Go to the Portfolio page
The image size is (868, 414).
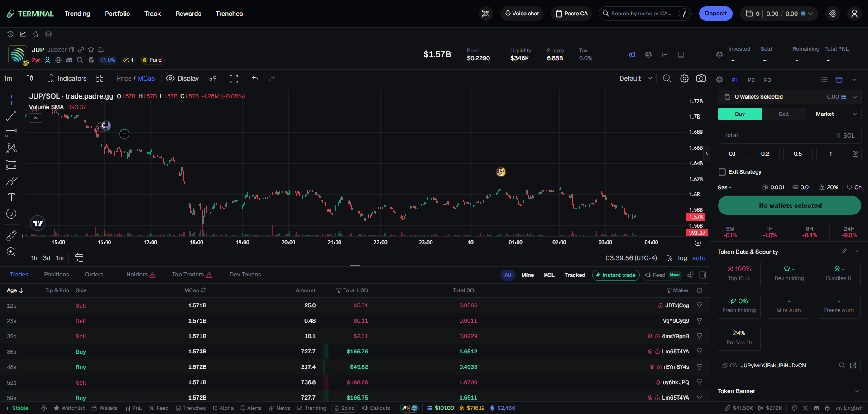click(117, 14)
